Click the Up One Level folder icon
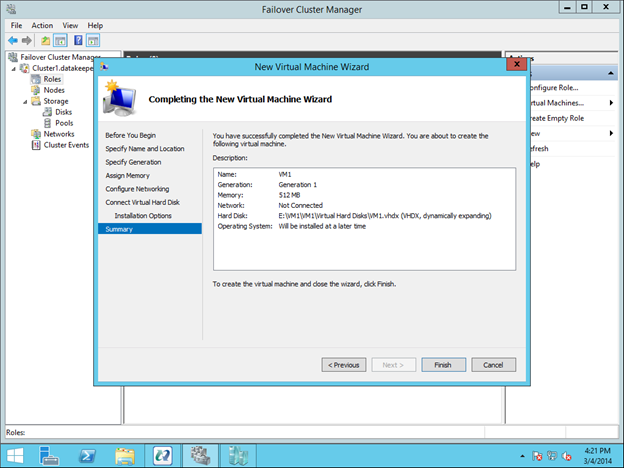Image resolution: width=624 pixels, height=468 pixels. click(45, 40)
